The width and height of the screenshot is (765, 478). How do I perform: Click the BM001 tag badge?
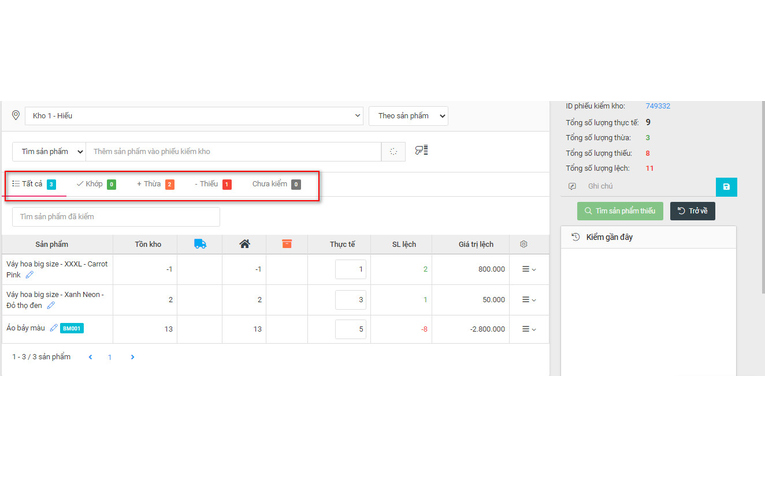coord(72,328)
